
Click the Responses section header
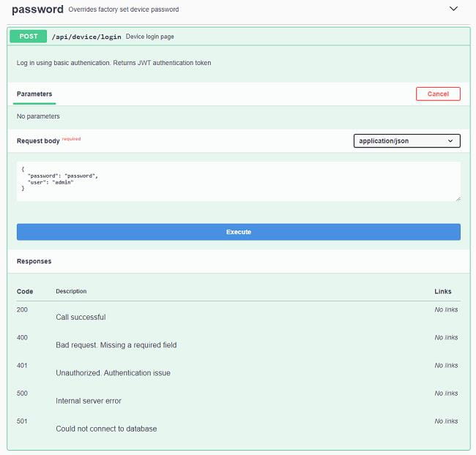[x=34, y=261]
